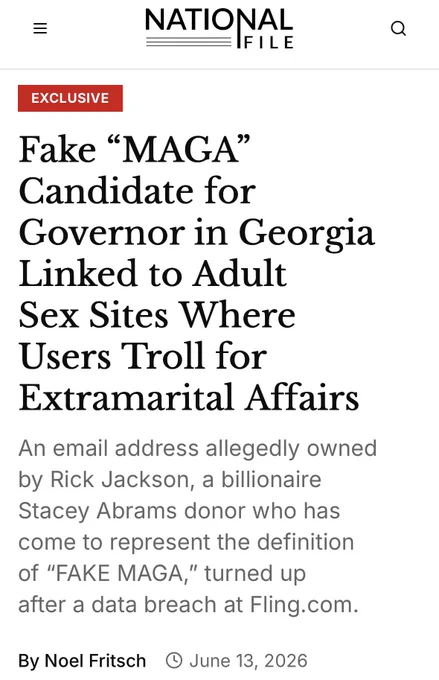Click Stacey Abrams in the summary text

(x=98, y=511)
